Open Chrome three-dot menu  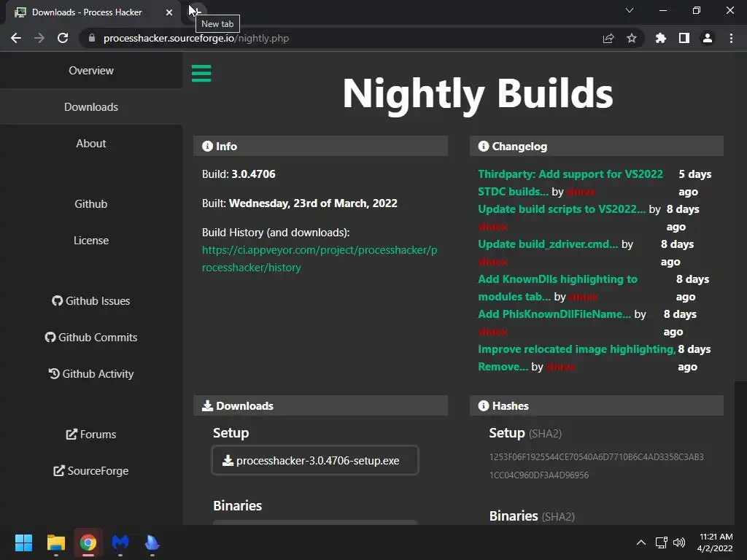click(x=731, y=38)
